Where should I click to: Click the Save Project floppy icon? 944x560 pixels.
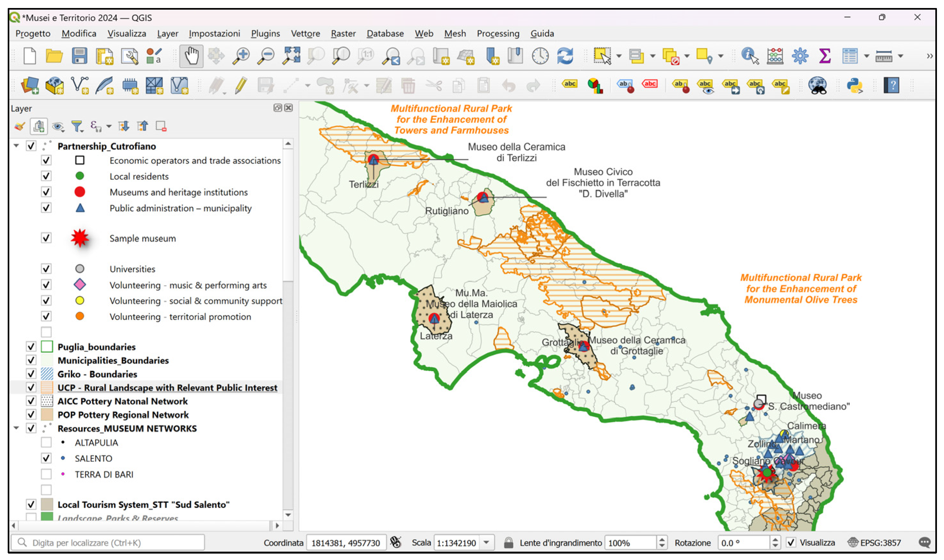tap(79, 56)
